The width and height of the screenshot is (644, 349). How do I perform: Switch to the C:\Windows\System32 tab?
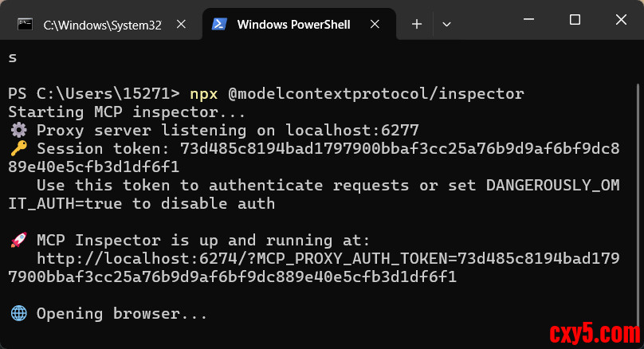point(102,25)
